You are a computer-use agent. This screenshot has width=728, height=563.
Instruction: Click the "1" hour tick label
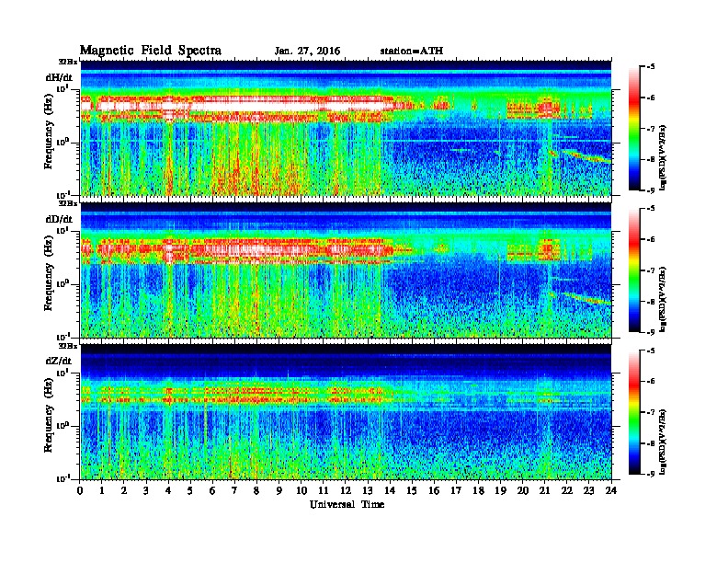tap(102, 490)
